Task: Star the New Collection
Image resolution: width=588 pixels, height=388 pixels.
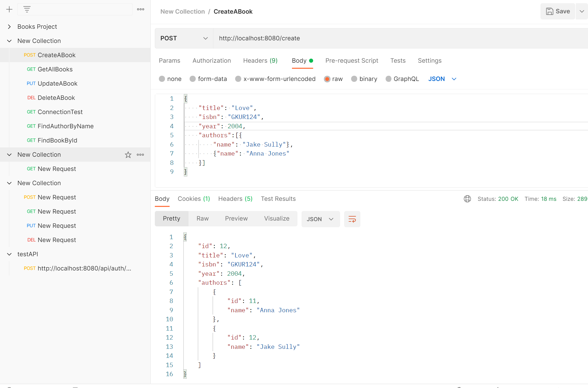Action: pyautogui.click(x=128, y=154)
